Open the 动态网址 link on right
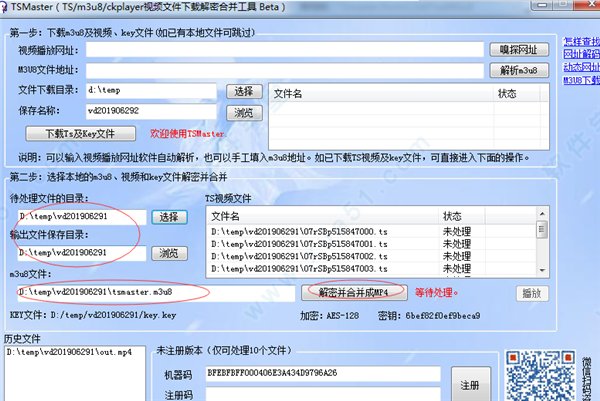Viewport: 600px width, 401px height. 581,67
